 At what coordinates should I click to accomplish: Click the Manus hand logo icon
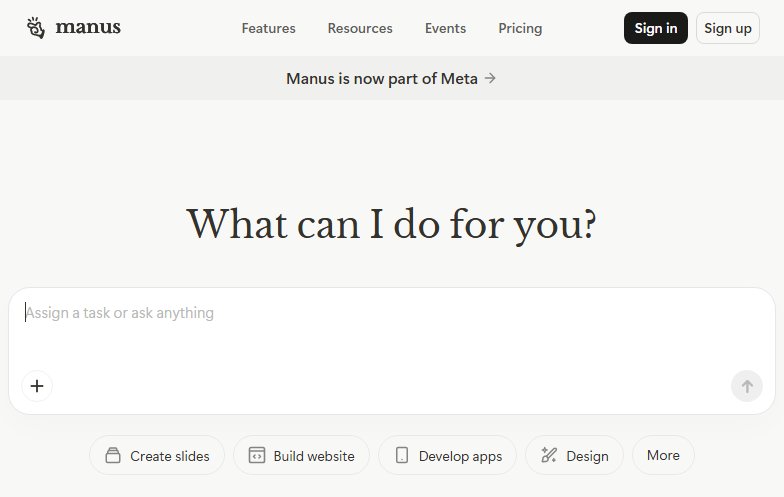point(36,28)
